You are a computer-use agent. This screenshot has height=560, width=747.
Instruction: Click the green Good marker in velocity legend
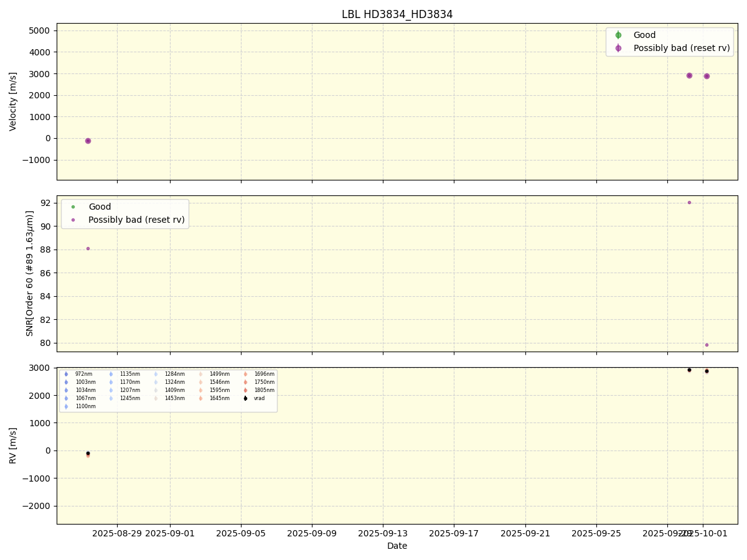[618, 35]
